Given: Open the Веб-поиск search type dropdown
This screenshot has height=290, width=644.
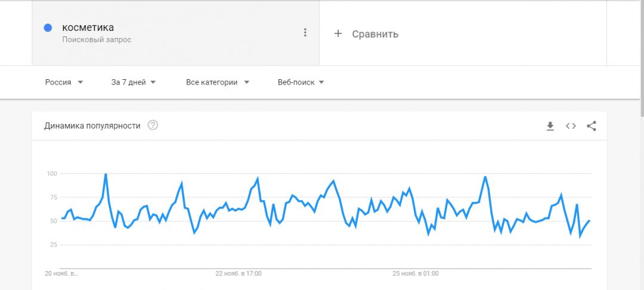Looking at the screenshot, I should click(x=301, y=82).
